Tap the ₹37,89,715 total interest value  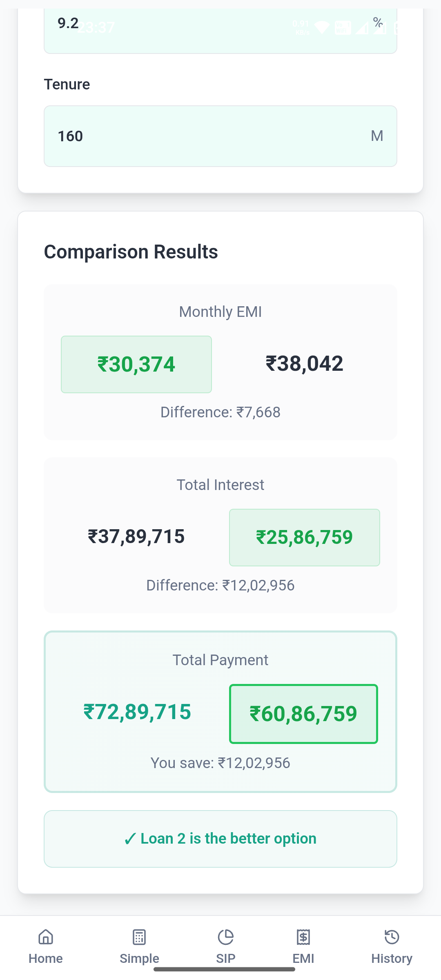(x=136, y=537)
